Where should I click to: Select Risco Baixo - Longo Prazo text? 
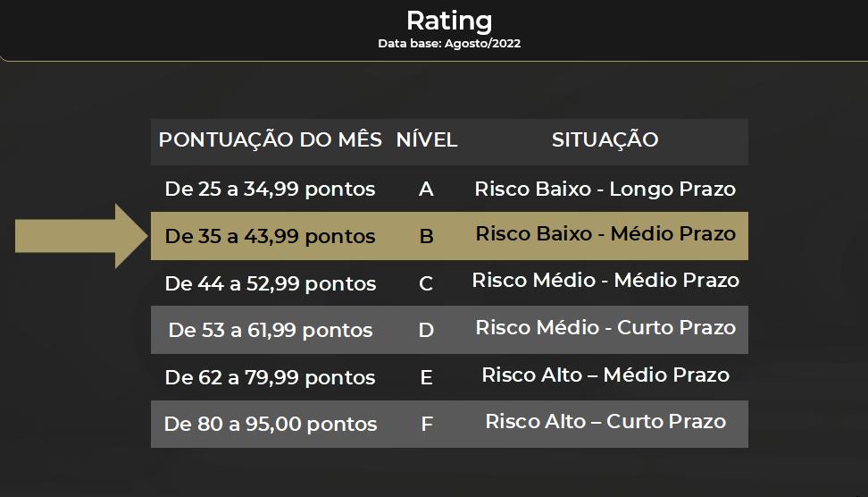605,190
